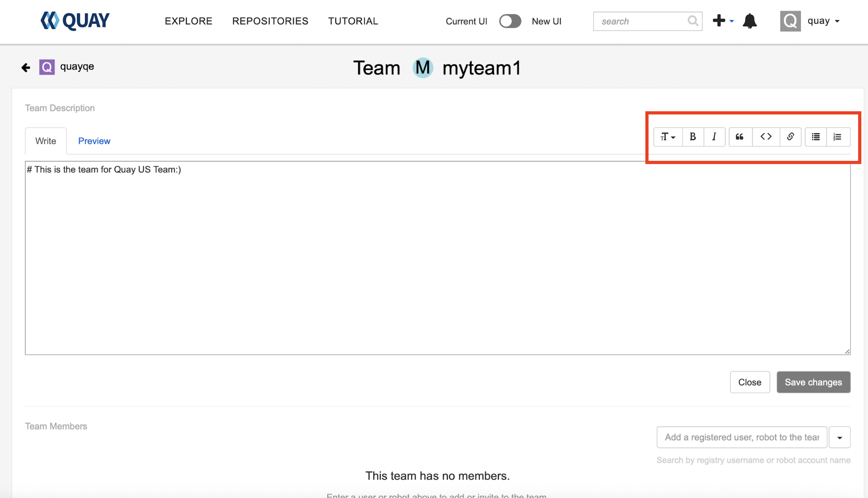Insert a hyperlink using link icon
Image resolution: width=868 pixels, height=498 pixels.
(790, 137)
